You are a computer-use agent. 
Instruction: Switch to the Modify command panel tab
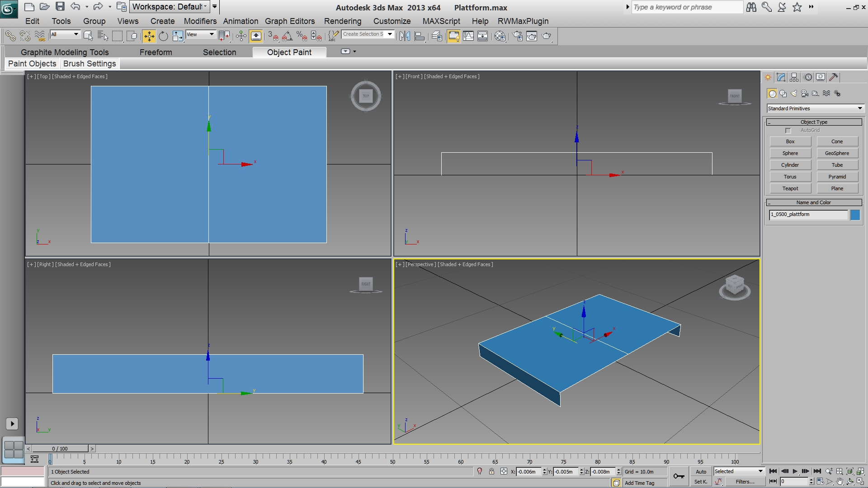click(781, 77)
